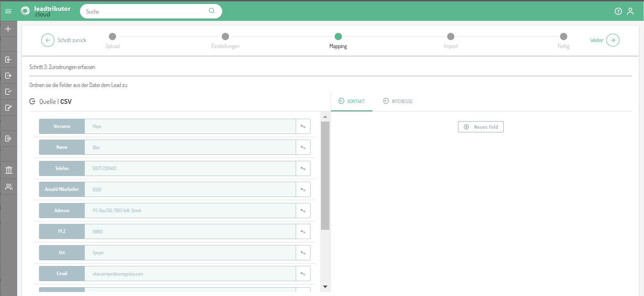
Task: Click the sidebar edit pencil icon
Action: pos(8,107)
